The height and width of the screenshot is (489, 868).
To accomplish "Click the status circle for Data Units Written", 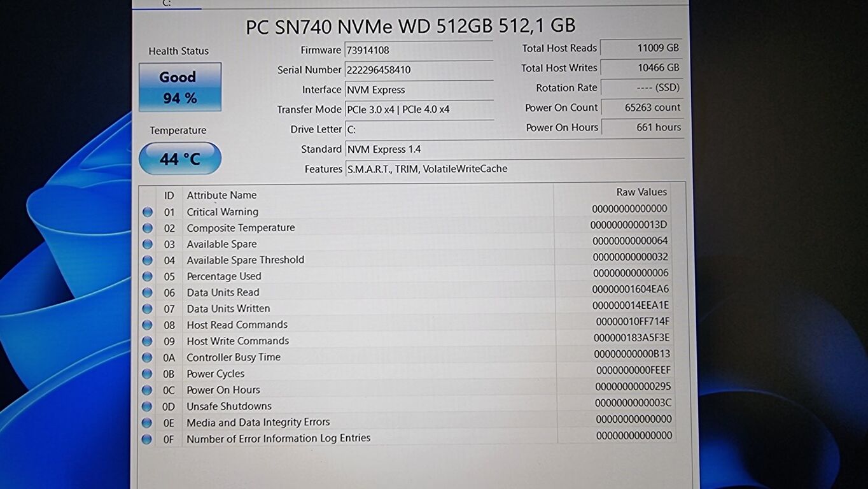I will (148, 309).
